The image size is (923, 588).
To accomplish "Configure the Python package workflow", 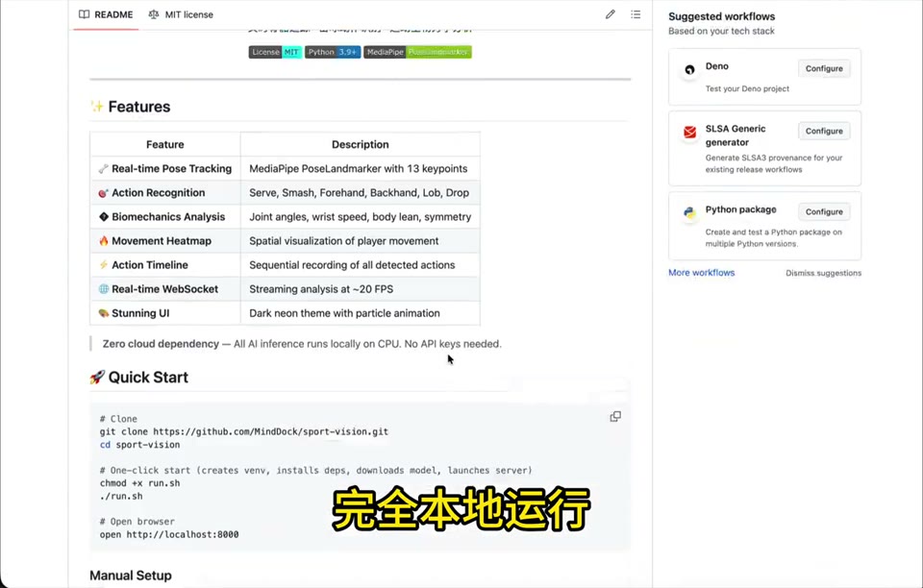I will tap(824, 211).
